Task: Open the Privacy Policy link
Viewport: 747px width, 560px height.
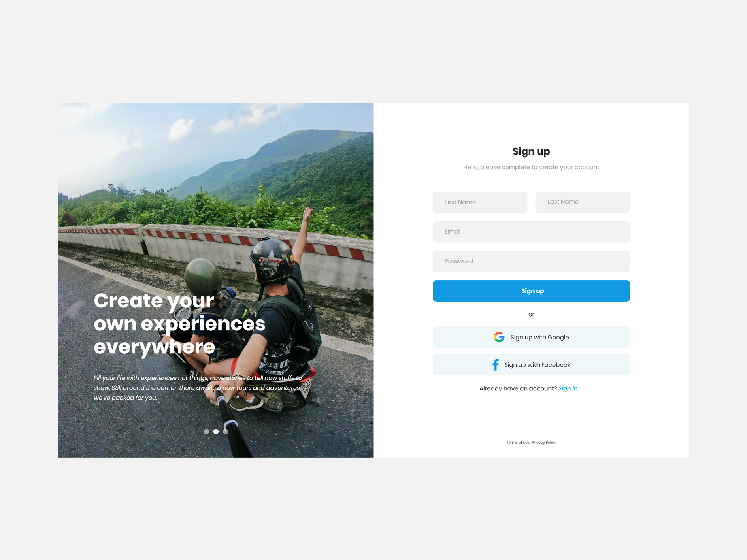Action: click(544, 443)
